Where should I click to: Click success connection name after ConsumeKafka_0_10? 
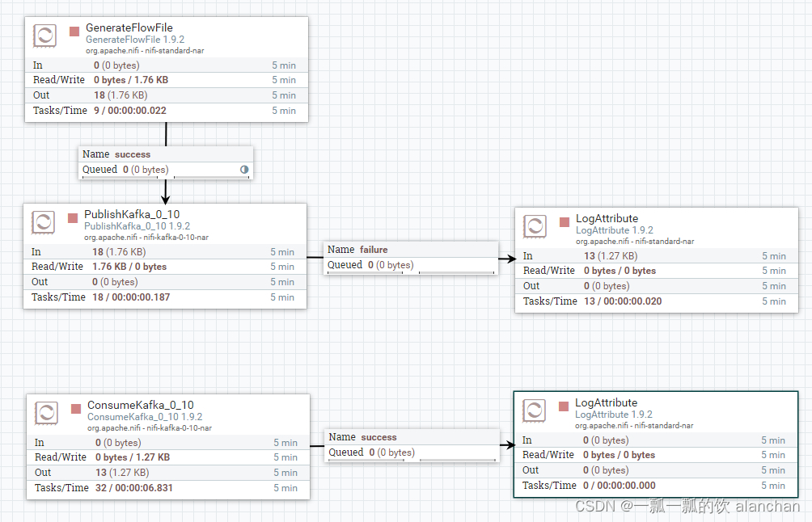click(379, 437)
